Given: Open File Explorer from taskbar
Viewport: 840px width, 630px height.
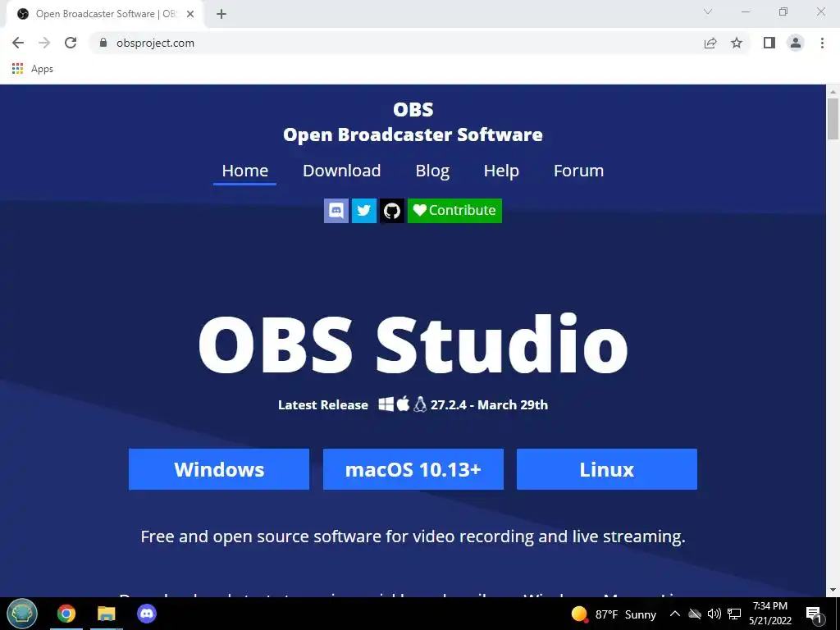Looking at the screenshot, I should [x=107, y=614].
